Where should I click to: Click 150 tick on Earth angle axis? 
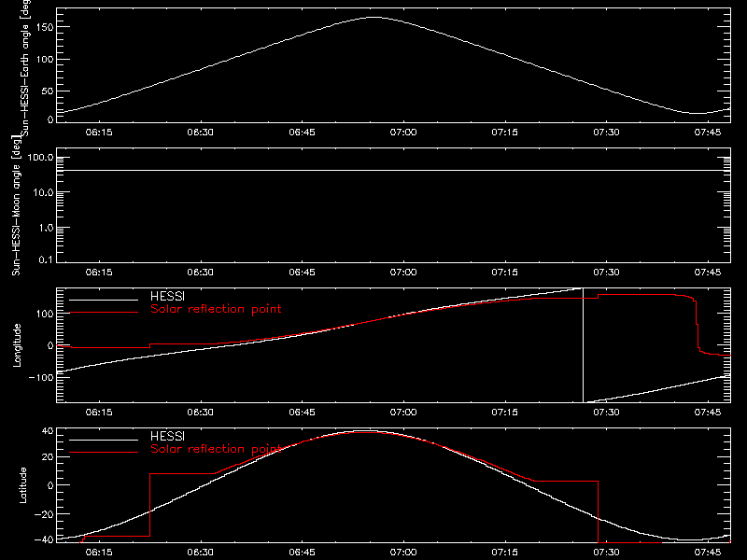point(45,27)
